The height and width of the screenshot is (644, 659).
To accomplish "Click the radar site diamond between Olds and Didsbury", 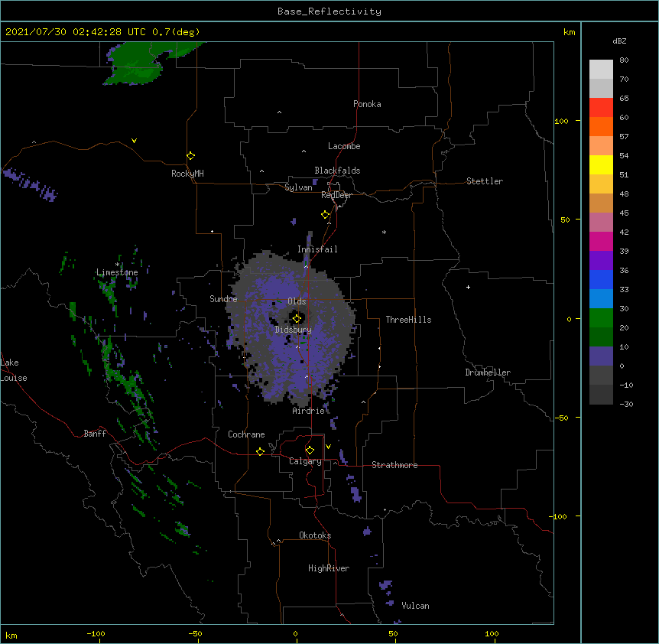I will (x=297, y=318).
